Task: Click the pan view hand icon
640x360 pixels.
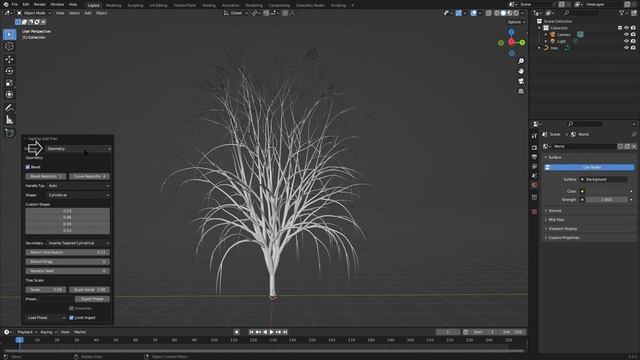Action: coord(521,71)
